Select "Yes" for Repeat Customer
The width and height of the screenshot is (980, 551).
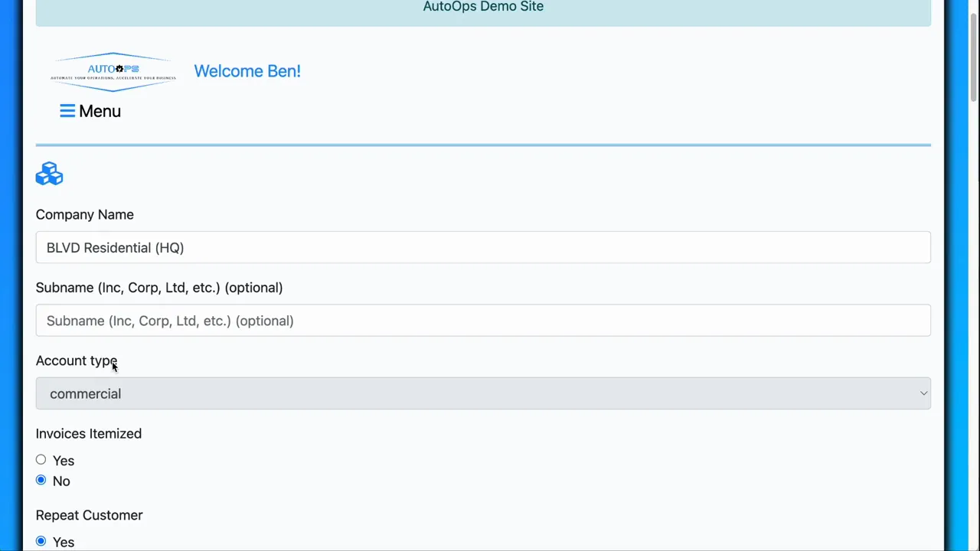tap(41, 541)
